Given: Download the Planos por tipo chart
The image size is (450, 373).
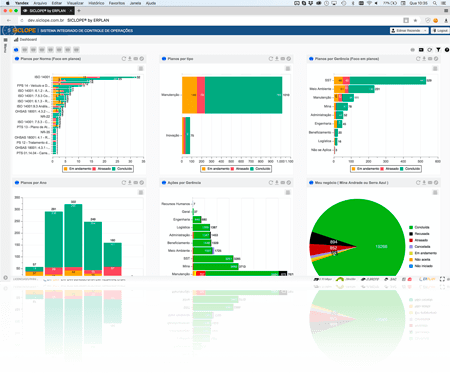Looking at the screenshot, I should click(x=277, y=59).
